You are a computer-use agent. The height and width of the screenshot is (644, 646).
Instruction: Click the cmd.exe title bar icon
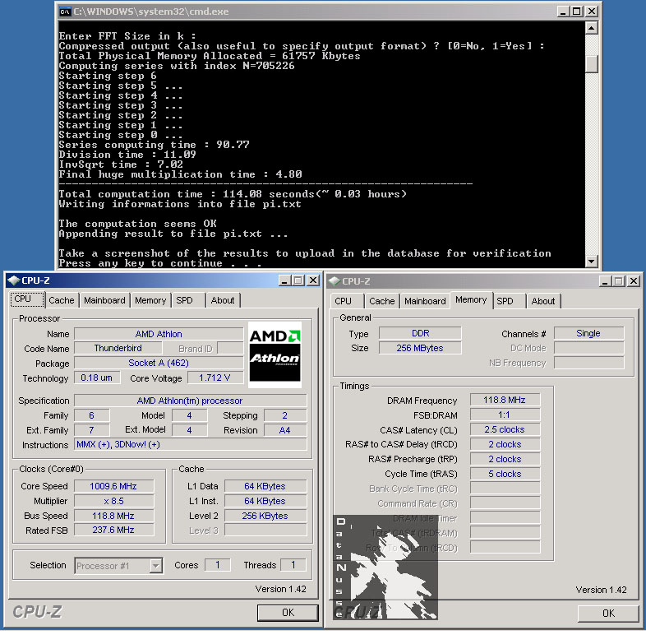coord(65,12)
